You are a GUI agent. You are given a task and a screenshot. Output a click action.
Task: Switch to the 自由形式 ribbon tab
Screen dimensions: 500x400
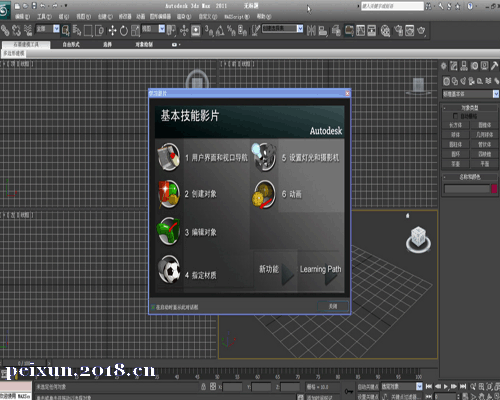pyautogui.click(x=71, y=44)
